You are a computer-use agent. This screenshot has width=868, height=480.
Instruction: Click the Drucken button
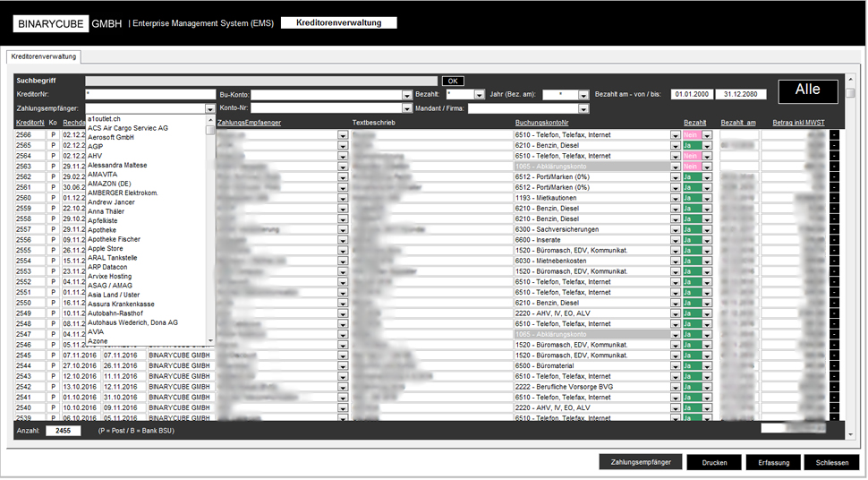[x=714, y=462]
